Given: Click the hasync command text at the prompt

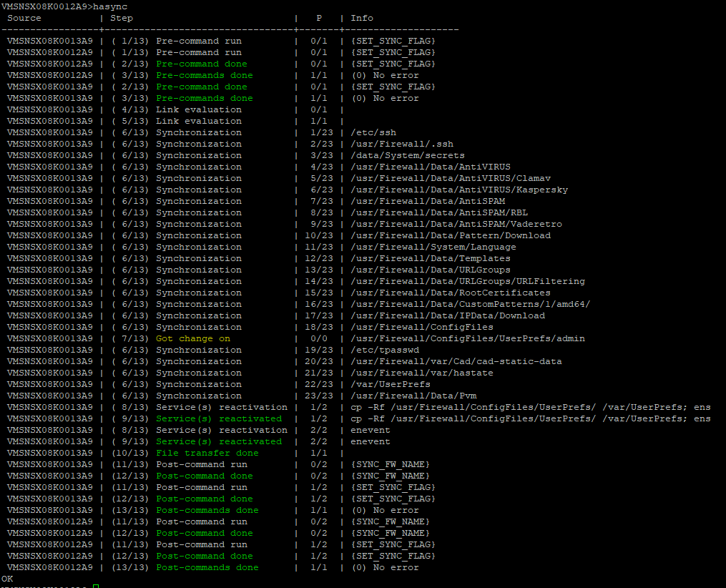Looking at the screenshot, I should tap(110, 6).
